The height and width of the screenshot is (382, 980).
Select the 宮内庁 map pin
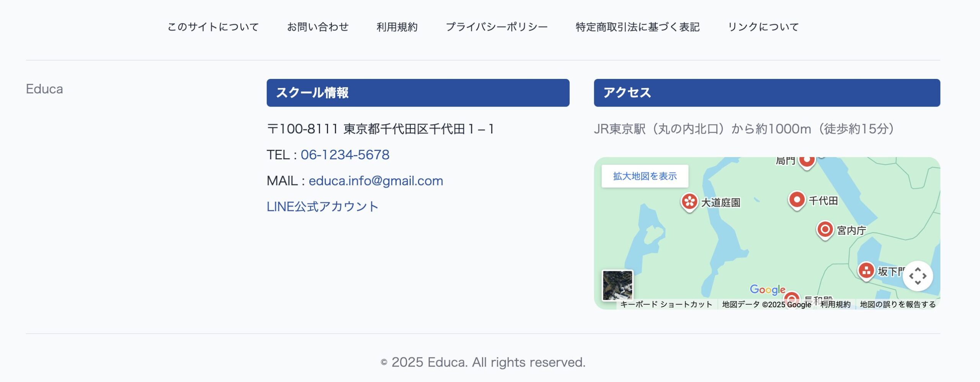coord(825,230)
